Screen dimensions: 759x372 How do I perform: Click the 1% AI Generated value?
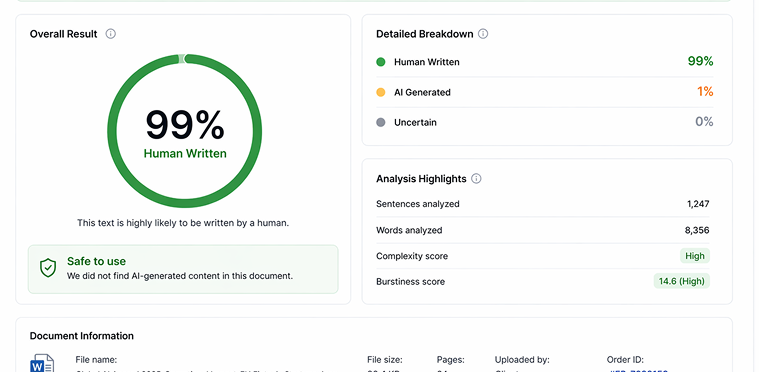[x=705, y=91]
